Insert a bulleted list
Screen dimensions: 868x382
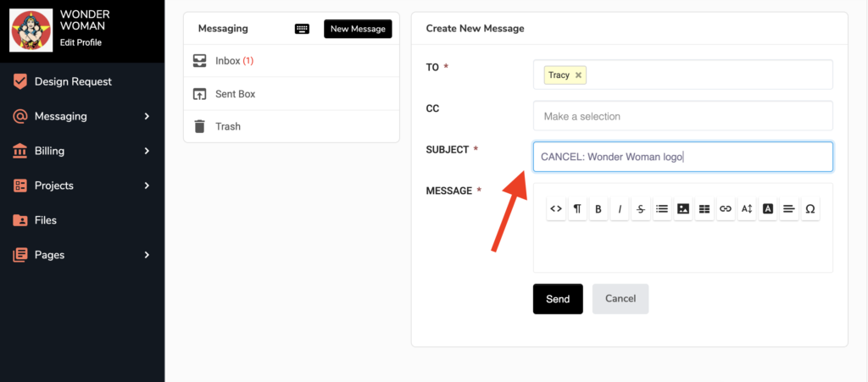[662, 208]
